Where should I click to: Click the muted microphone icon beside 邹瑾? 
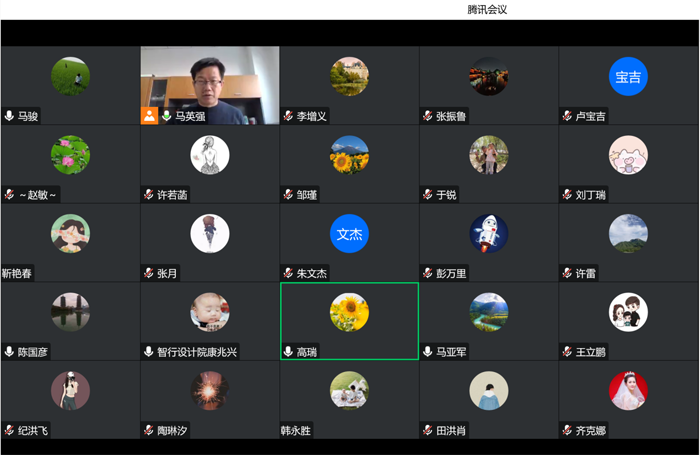click(x=288, y=195)
